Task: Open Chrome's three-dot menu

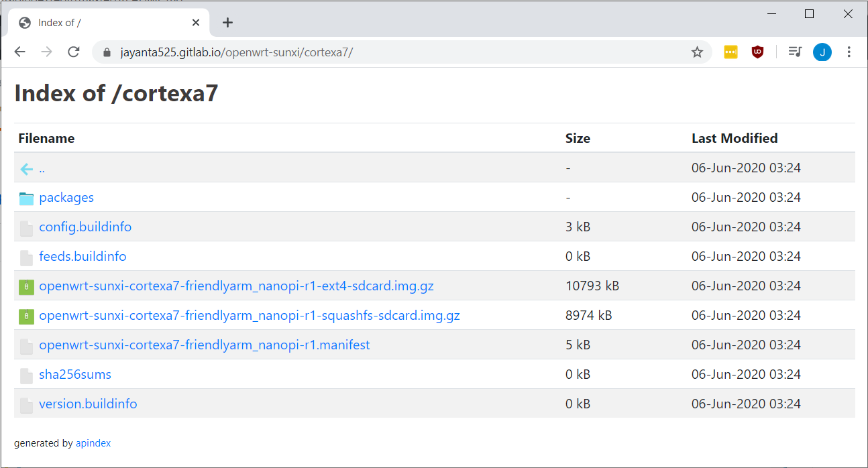Action: [x=849, y=52]
